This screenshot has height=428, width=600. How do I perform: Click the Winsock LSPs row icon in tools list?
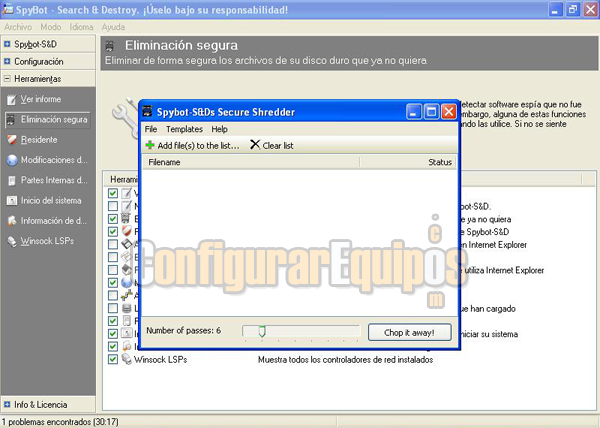click(x=127, y=359)
